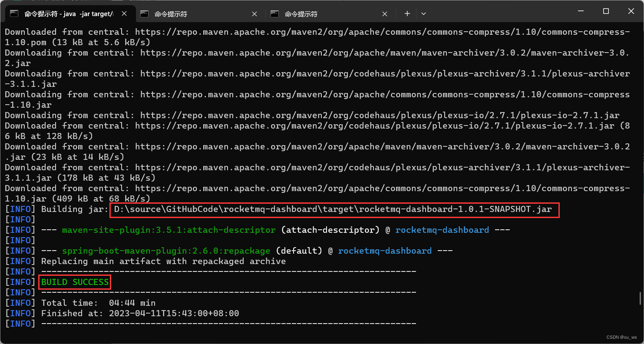644x344 pixels.
Task: Click the command prompt icon on the first tab
Action: tap(14, 14)
